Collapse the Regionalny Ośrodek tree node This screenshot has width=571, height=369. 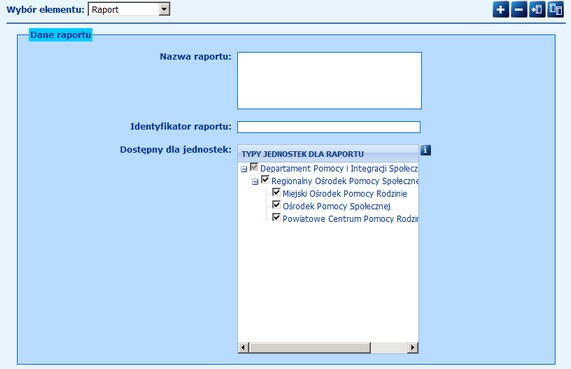(x=255, y=181)
